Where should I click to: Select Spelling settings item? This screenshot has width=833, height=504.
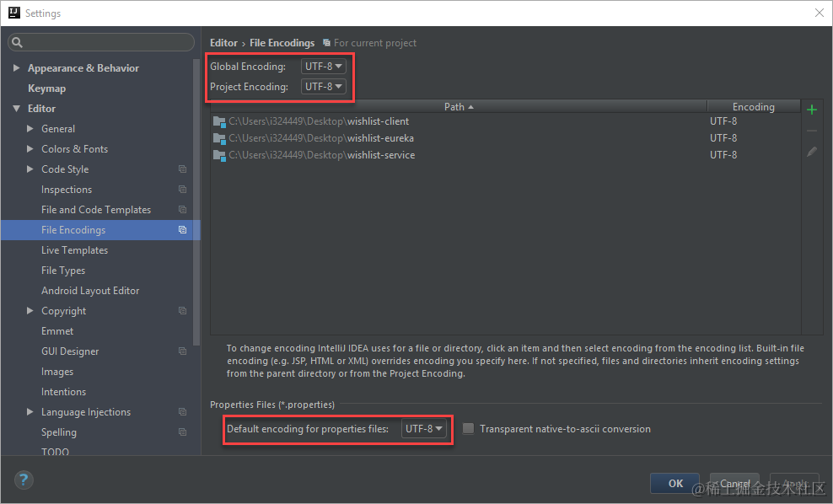[x=59, y=432]
